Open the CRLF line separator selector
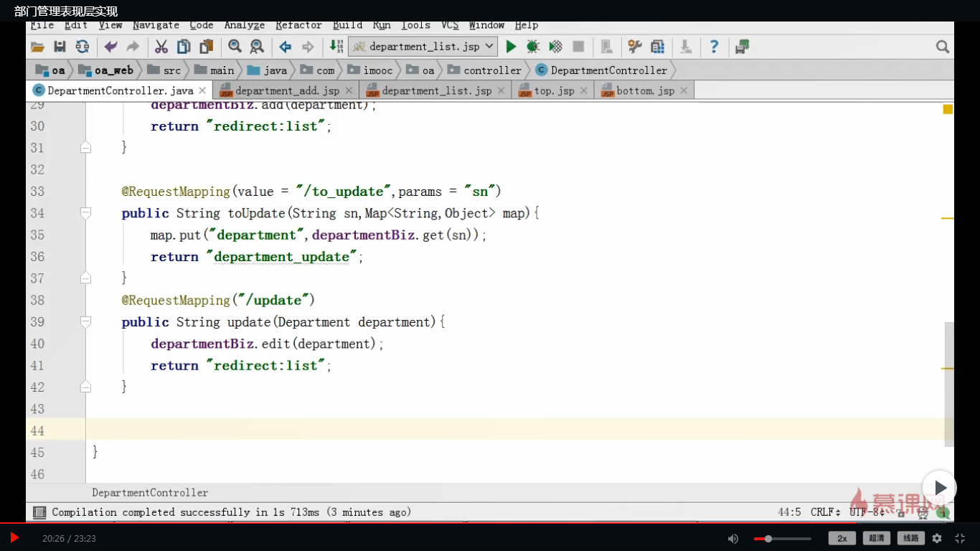980x551 pixels. pos(825,512)
